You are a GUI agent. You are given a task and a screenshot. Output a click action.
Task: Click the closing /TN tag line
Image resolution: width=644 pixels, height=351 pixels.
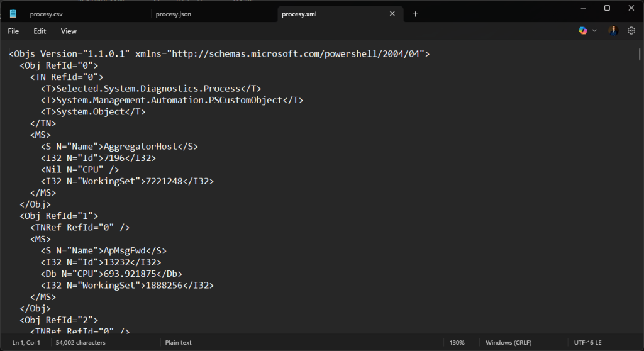pyautogui.click(x=43, y=123)
